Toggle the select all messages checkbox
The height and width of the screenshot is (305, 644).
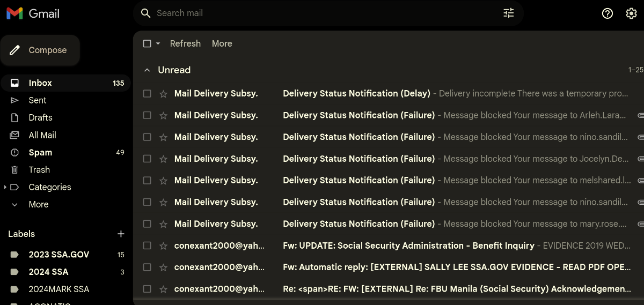click(147, 44)
